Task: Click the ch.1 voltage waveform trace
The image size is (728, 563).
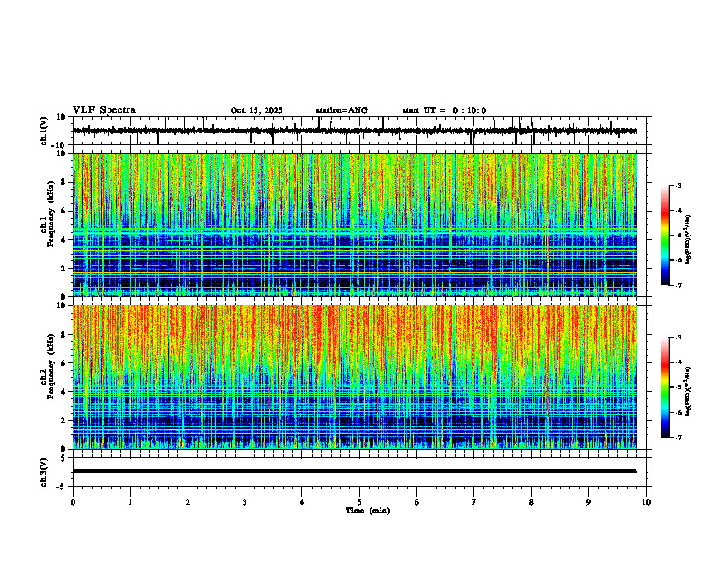Action: pos(354,131)
